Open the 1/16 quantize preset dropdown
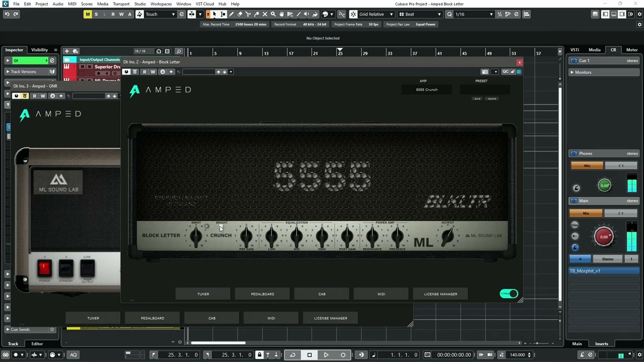This screenshot has height=362, width=644. [x=474, y=14]
